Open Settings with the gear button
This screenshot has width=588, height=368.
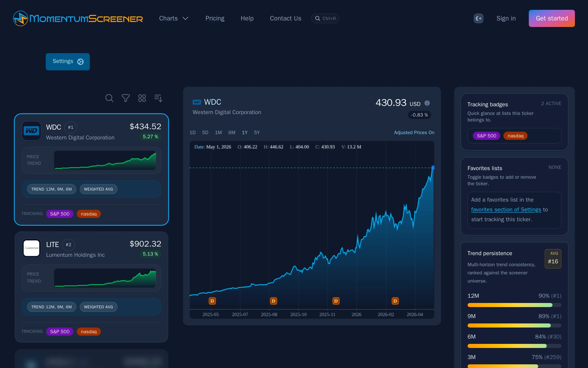pyautogui.click(x=68, y=62)
